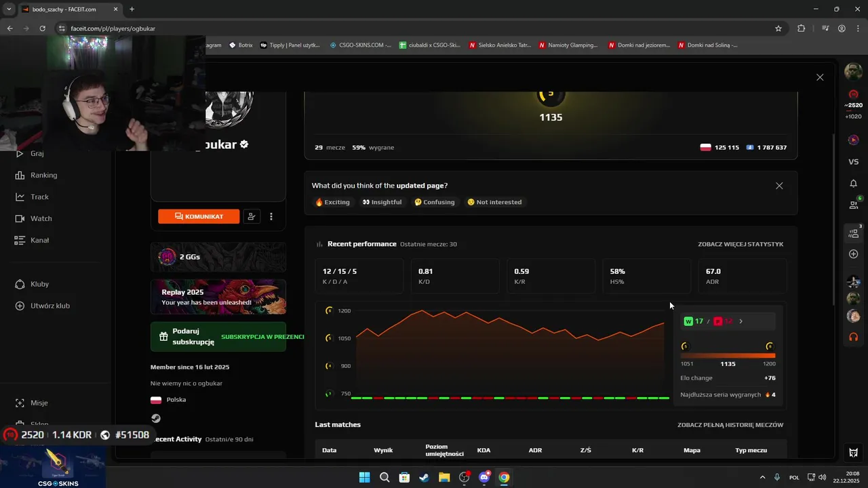Click the shop icon at right sidebar bottom
The width and height of the screenshot is (868, 488).
[x=854, y=453]
